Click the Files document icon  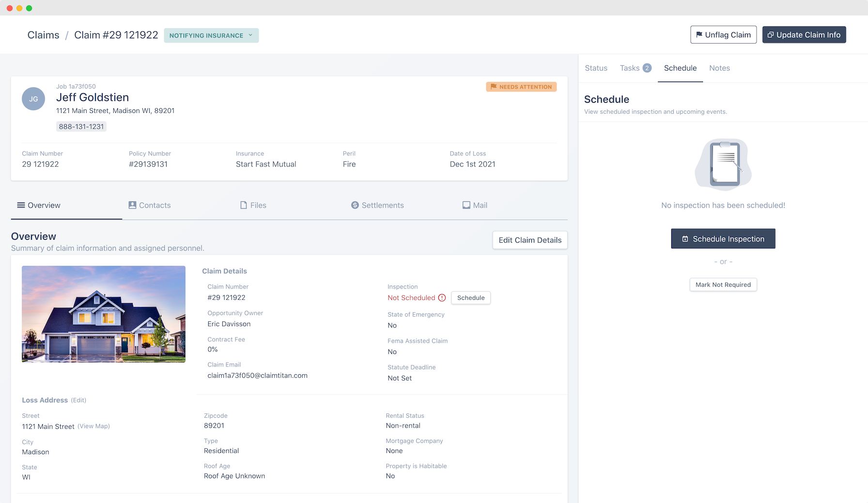(x=243, y=205)
